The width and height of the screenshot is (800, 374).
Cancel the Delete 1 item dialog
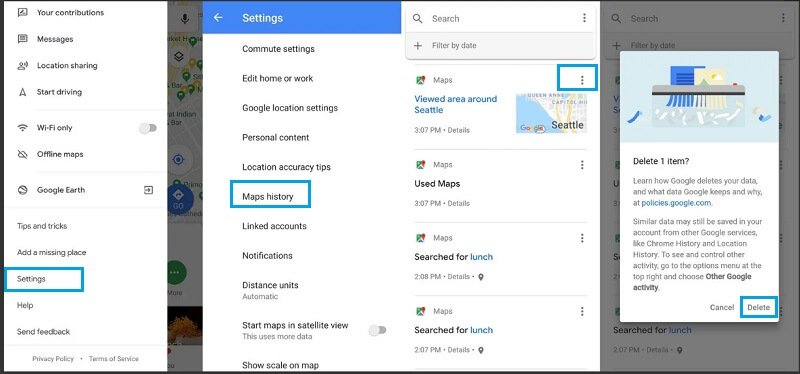(x=721, y=307)
